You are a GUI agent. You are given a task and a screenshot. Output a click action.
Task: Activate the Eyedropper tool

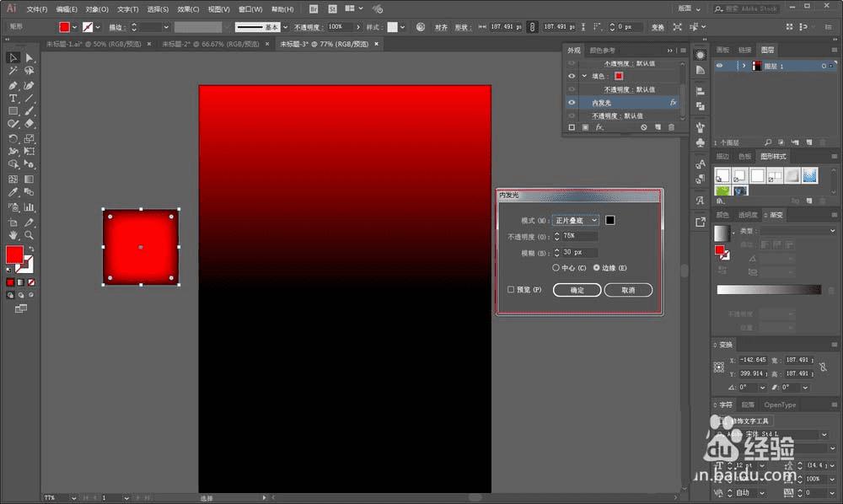pyautogui.click(x=13, y=193)
